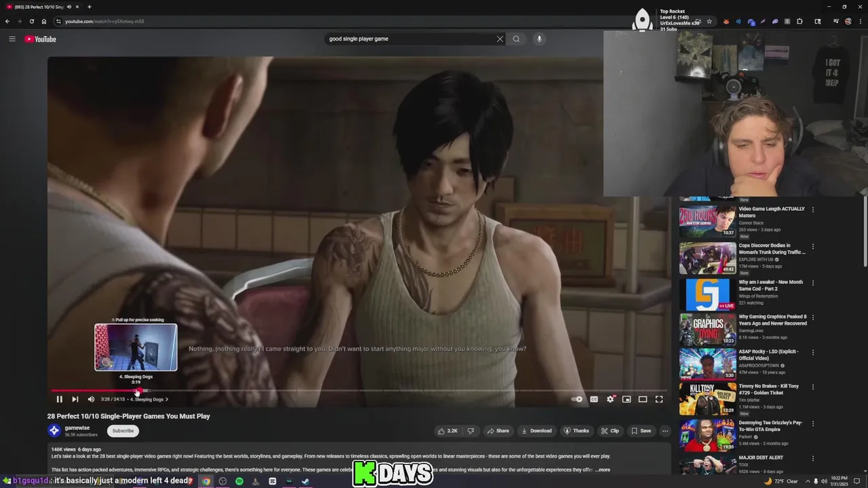Start voice search with microphone icon

539,39
